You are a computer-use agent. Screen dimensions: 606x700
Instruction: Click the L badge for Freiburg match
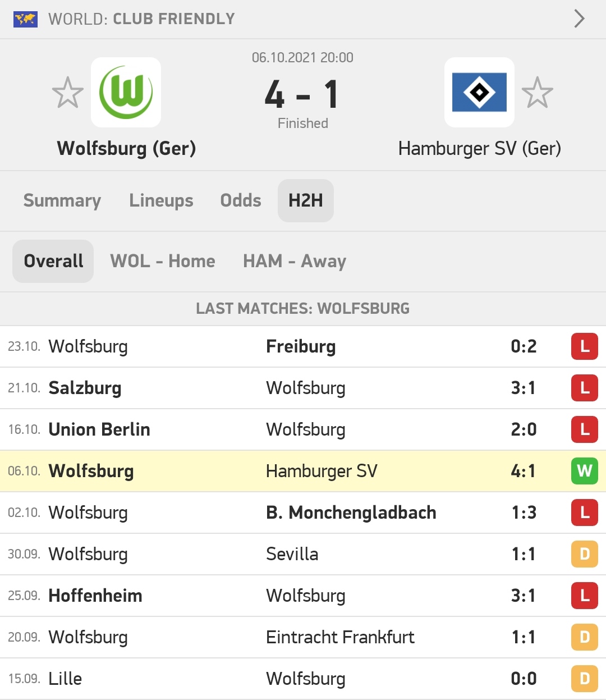[585, 346]
